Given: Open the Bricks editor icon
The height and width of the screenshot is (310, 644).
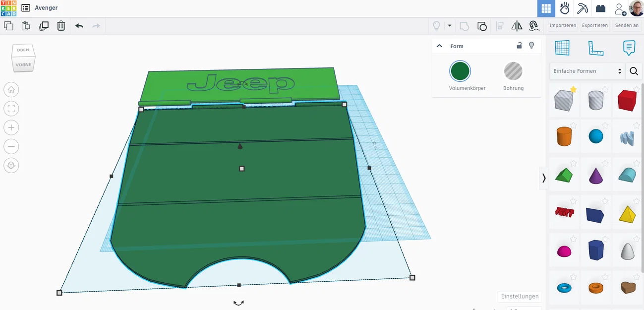Looking at the screenshot, I should [x=601, y=8].
